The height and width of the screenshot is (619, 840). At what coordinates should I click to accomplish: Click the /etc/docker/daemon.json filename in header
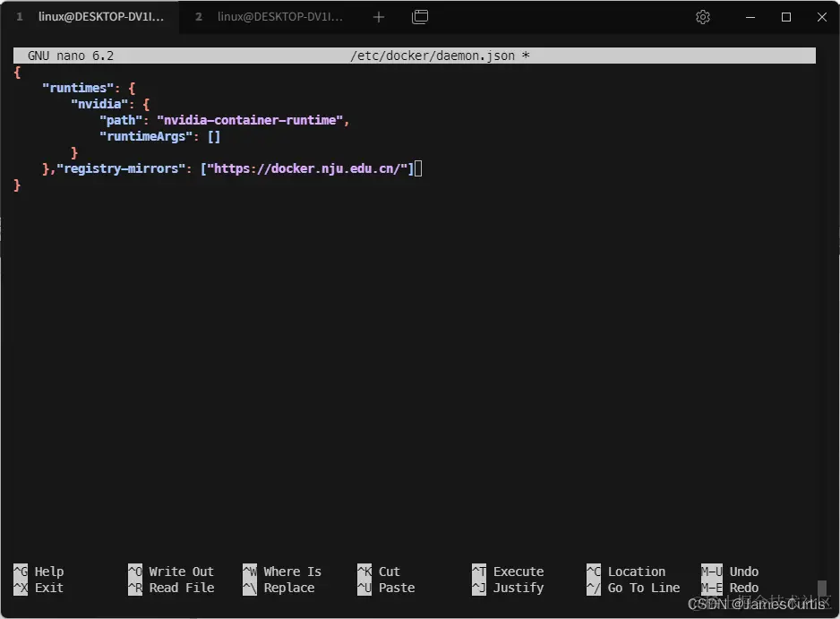(433, 56)
